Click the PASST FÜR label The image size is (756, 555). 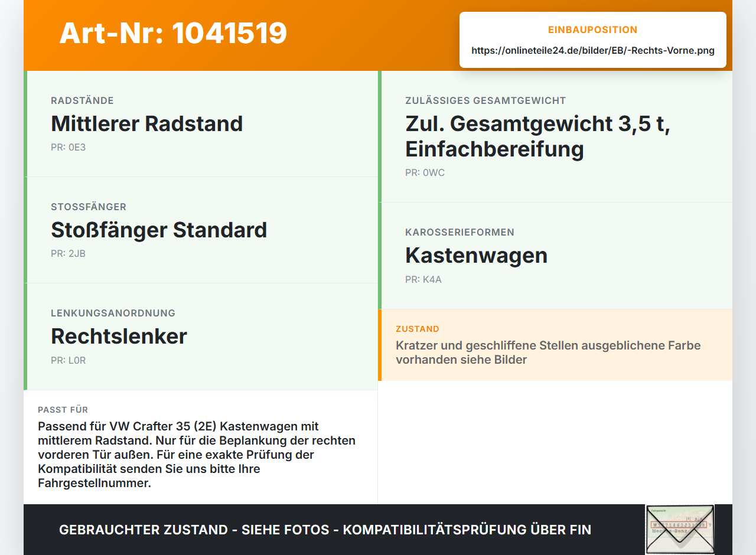pyautogui.click(x=63, y=410)
